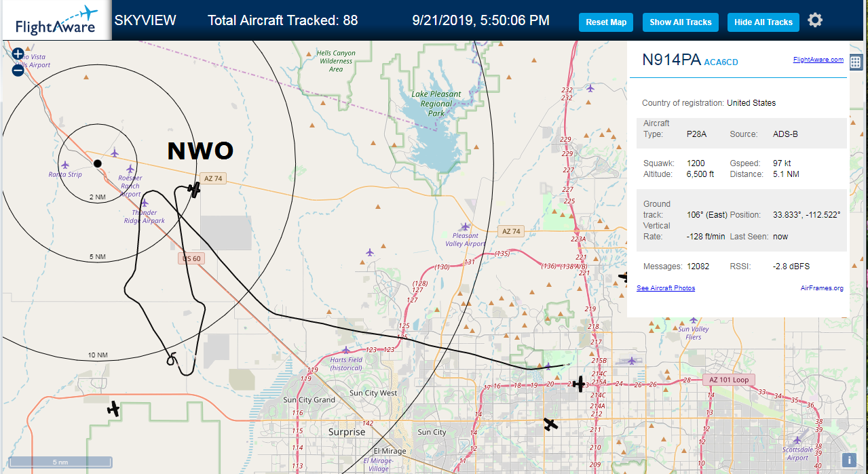868x474 pixels.
Task: Click the Surprise city label
Action: [347, 432]
